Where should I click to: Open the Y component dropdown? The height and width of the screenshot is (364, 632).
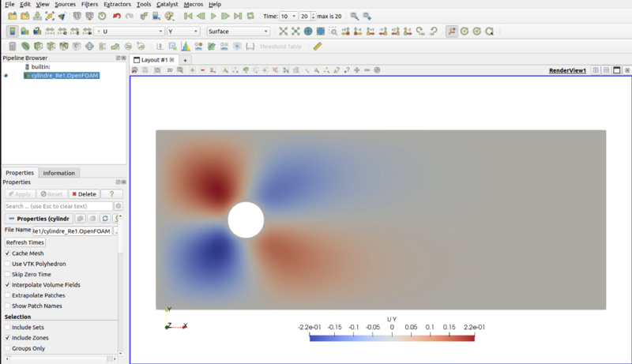183,31
